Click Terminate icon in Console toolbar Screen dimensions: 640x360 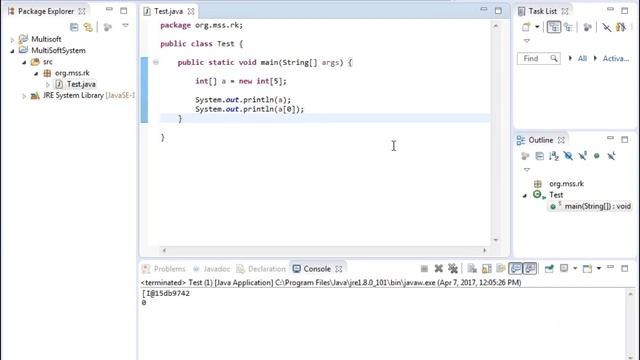pos(424,269)
